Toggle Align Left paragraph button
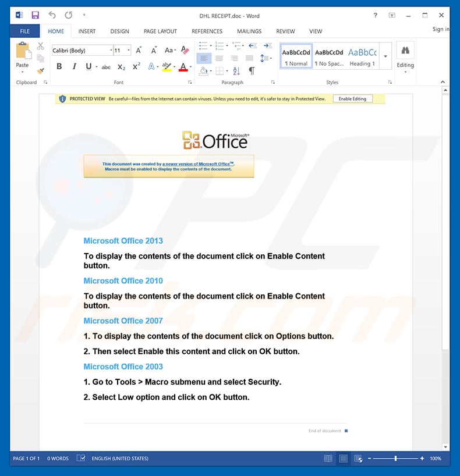The height and width of the screenshot is (476, 460). (204, 58)
